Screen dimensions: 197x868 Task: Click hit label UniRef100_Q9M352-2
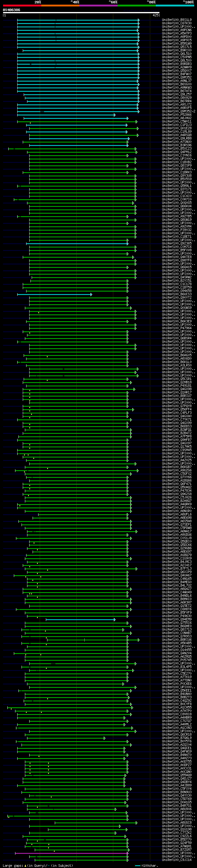179,111
